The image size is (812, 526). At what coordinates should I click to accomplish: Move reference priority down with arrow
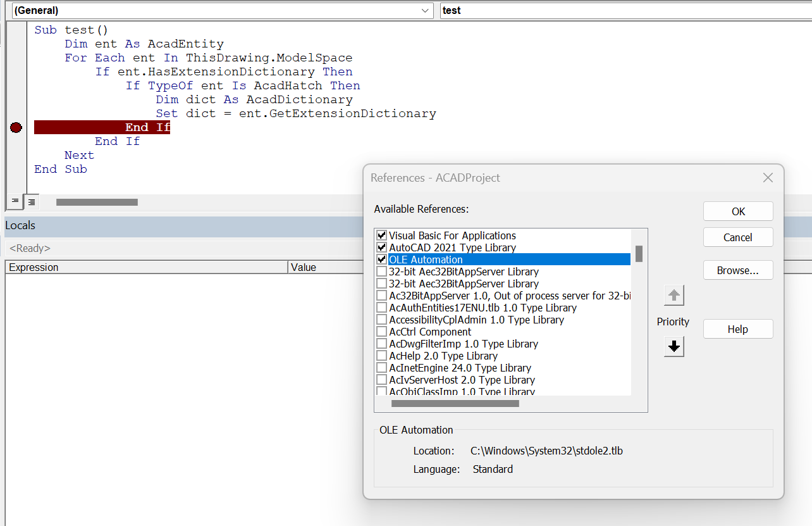pos(674,347)
